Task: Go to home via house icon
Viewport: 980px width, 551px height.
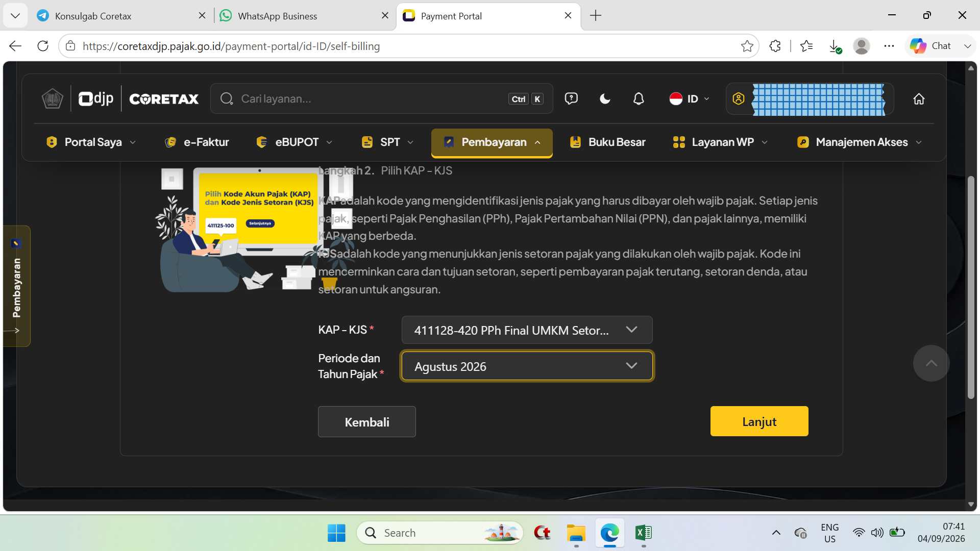Action: 919,99
